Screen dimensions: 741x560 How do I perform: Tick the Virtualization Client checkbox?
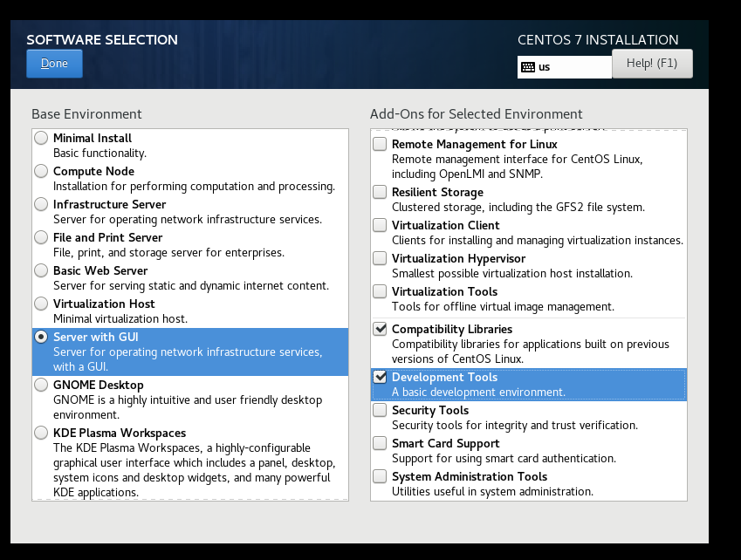(x=380, y=225)
